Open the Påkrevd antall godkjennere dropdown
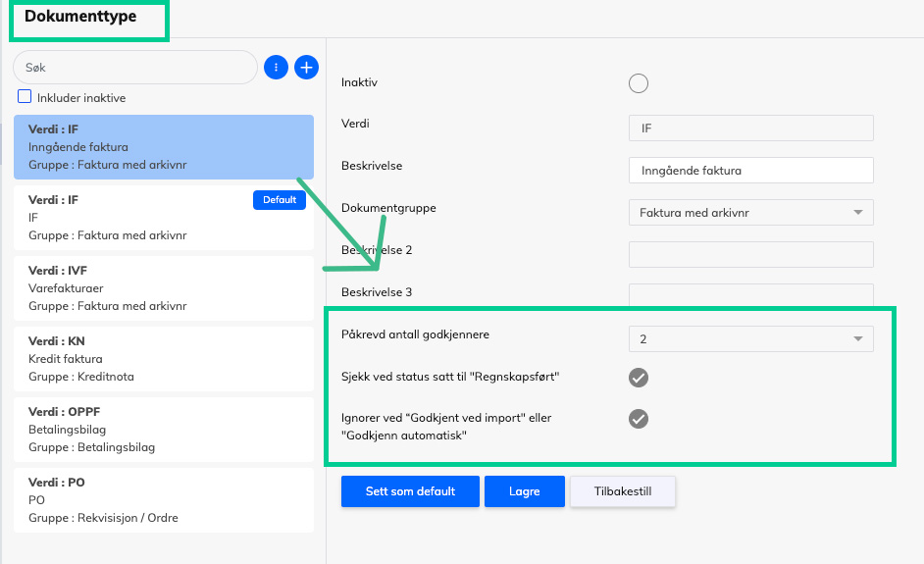 click(750, 338)
